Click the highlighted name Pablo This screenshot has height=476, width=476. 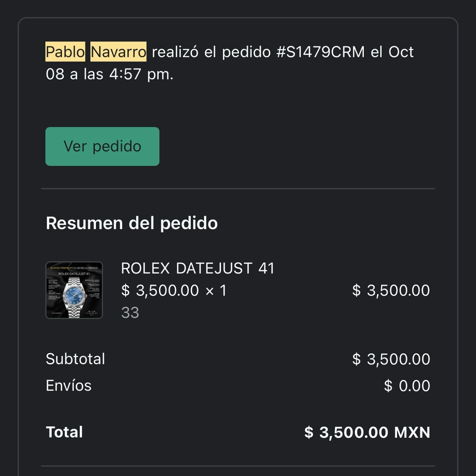click(x=65, y=52)
